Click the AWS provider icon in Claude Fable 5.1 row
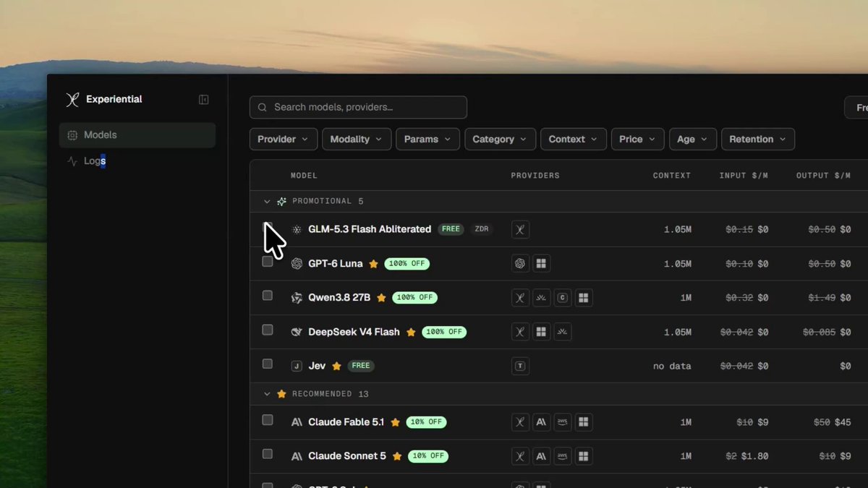This screenshot has height=488, width=868. click(563, 422)
